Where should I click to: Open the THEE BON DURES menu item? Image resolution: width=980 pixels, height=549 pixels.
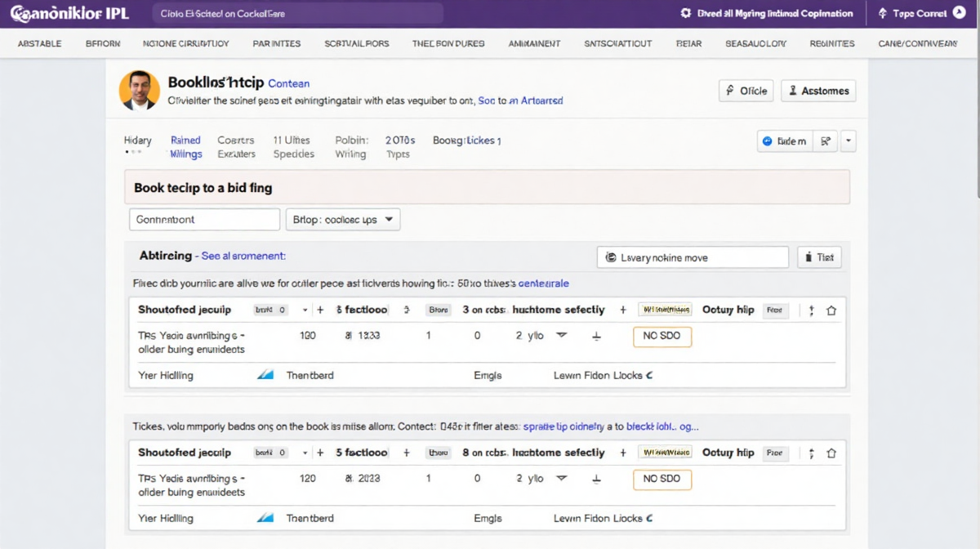[448, 44]
